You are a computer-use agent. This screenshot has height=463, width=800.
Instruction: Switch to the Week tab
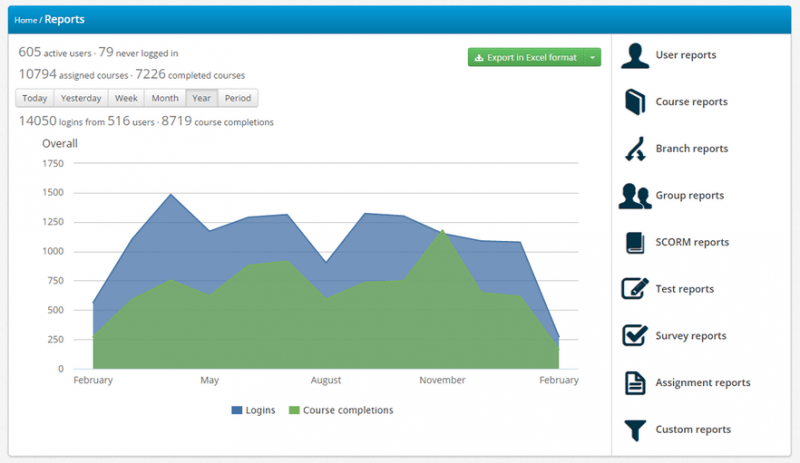click(126, 98)
